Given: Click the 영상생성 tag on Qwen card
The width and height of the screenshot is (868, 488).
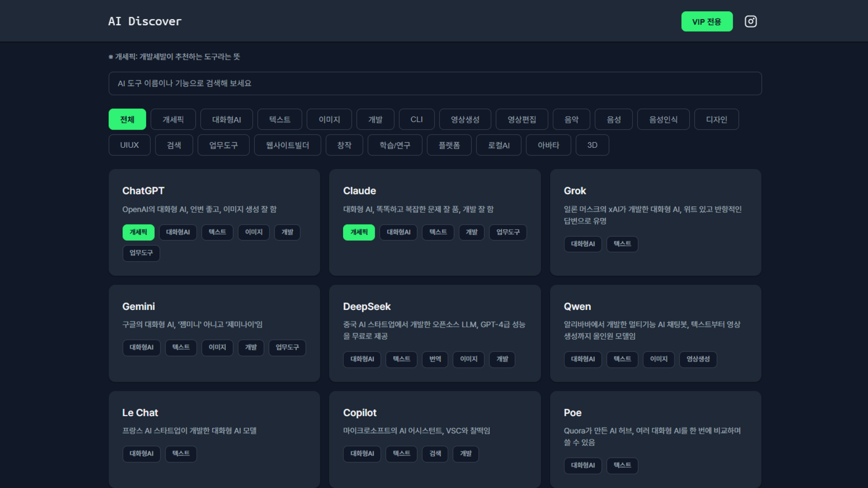Looking at the screenshot, I should [698, 359].
